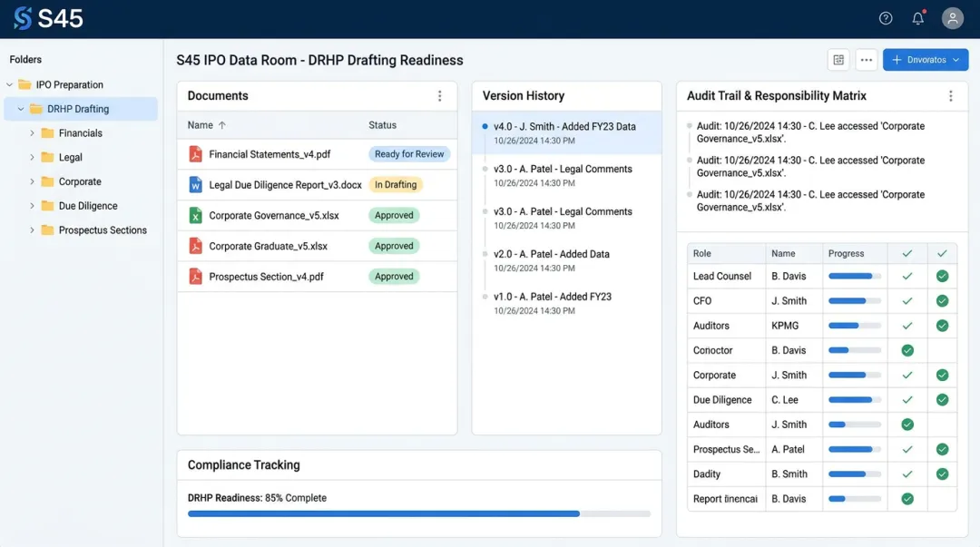The image size is (980, 547).
Task: Switch layout with the grid view icon
Action: coord(838,60)
